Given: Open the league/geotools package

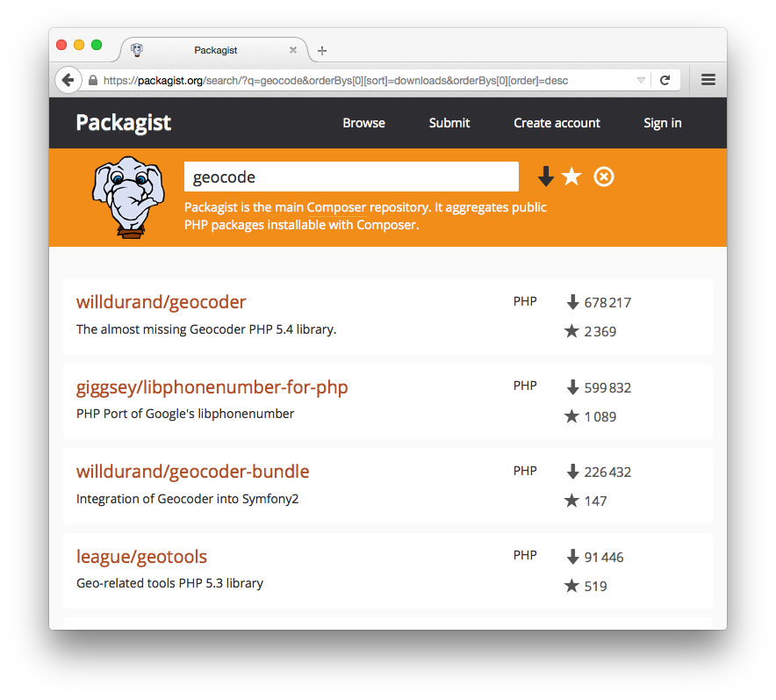Looking at the screenshot, I should click(141, 557).
